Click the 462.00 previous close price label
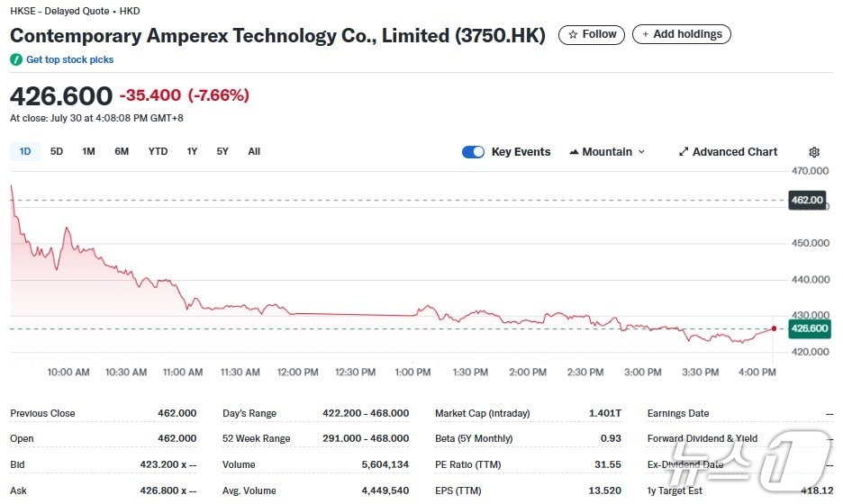843x504 pixels. coord(806,200)
